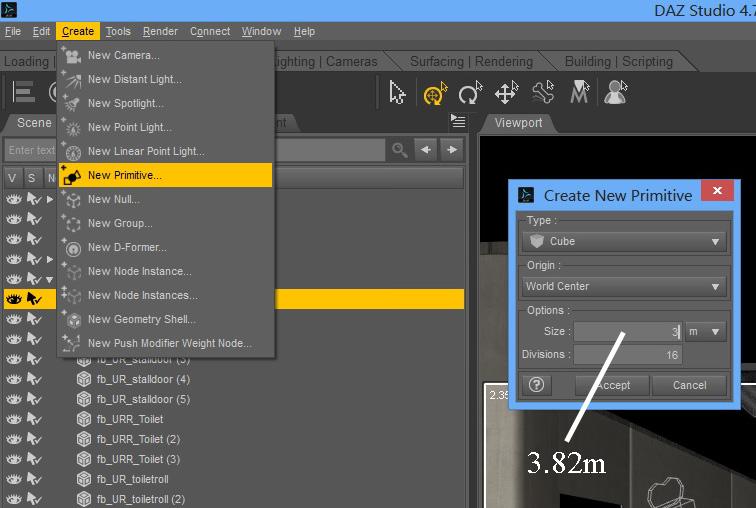Click the Size input field
Image resolution: width=756 pixels, height=508 pixels.
click(x=628, y=332)
